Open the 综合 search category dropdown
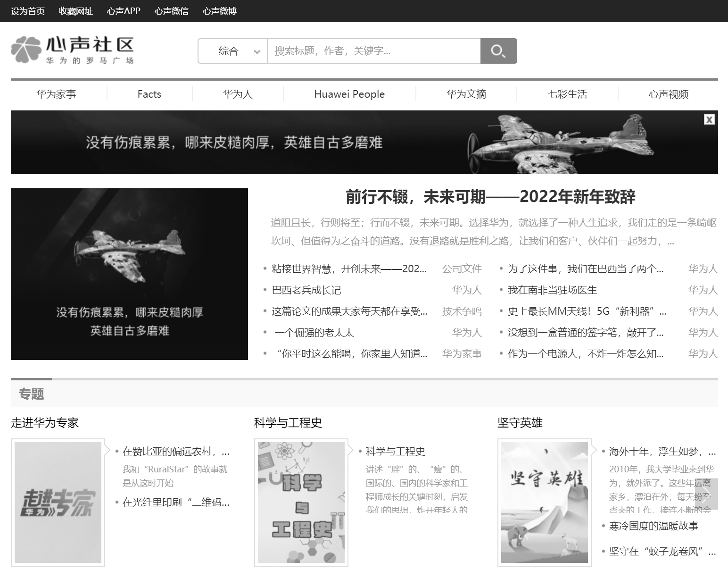 pos(233,51)
